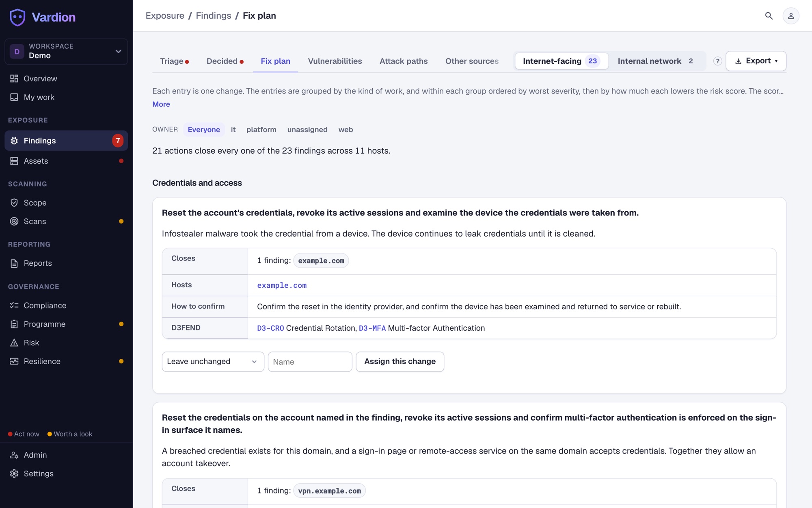Focus the Name input field
The image size is (812, 508).
(x=310, y=362)
